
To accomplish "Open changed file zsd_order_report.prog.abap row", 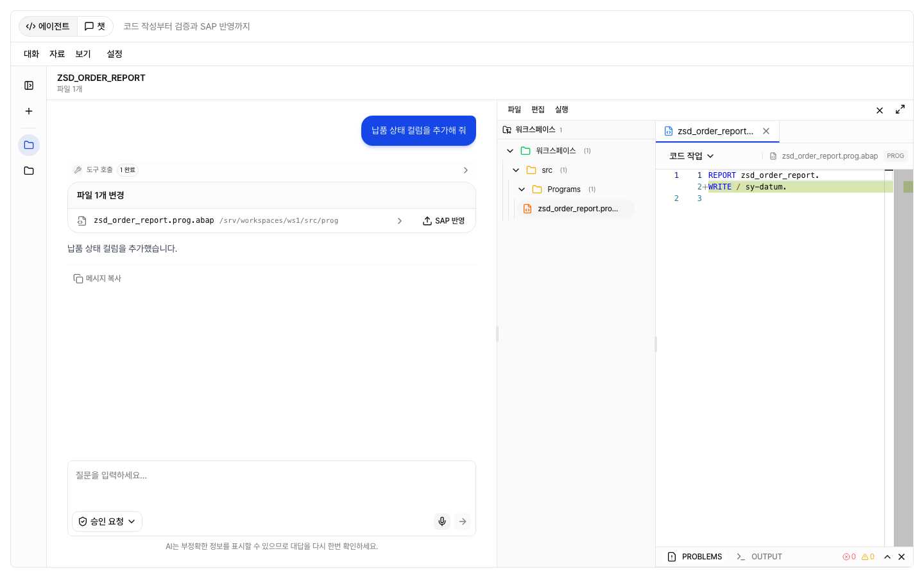I will tap(241, 220).
